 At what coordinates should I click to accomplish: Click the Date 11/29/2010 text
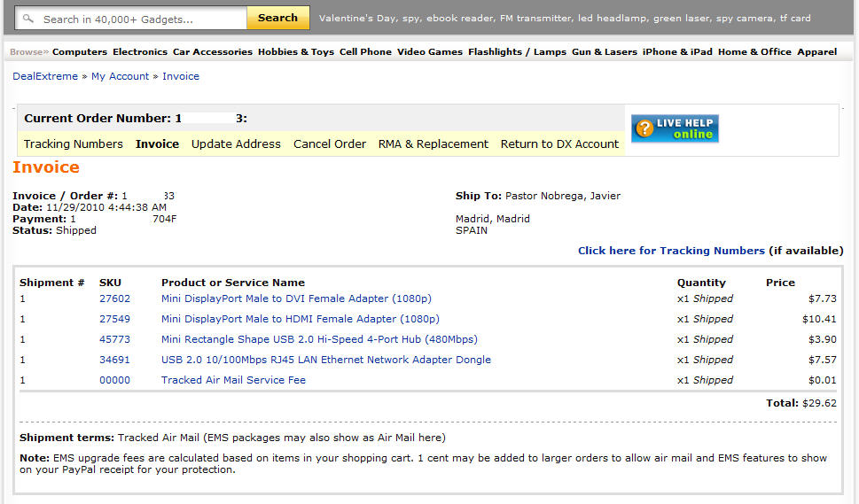tap(90, 207)
